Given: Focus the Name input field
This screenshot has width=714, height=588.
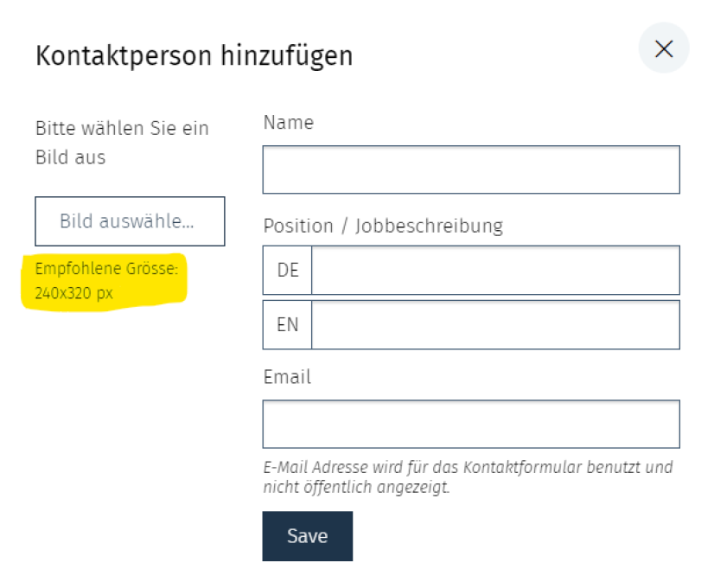Looking at the screenshot, I should click(x=471, y=169).
